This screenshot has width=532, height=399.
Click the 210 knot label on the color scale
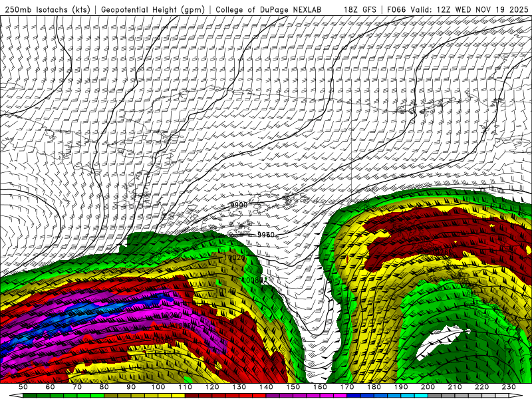pos(455,387)
